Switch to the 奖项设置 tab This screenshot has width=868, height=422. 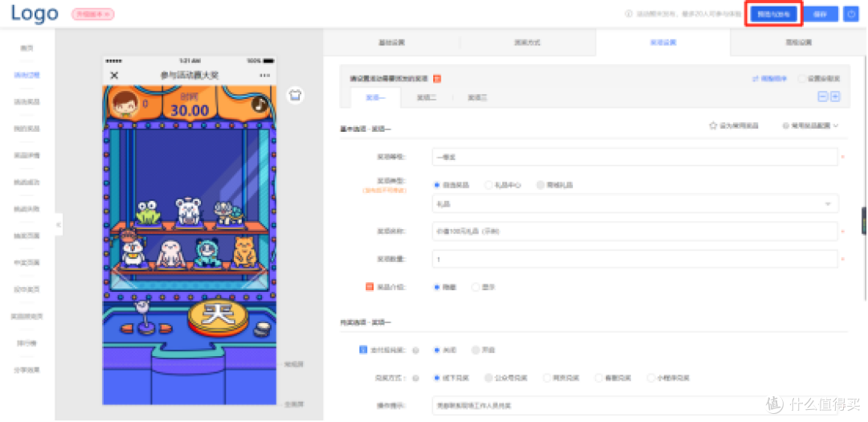tap(662, 43)
